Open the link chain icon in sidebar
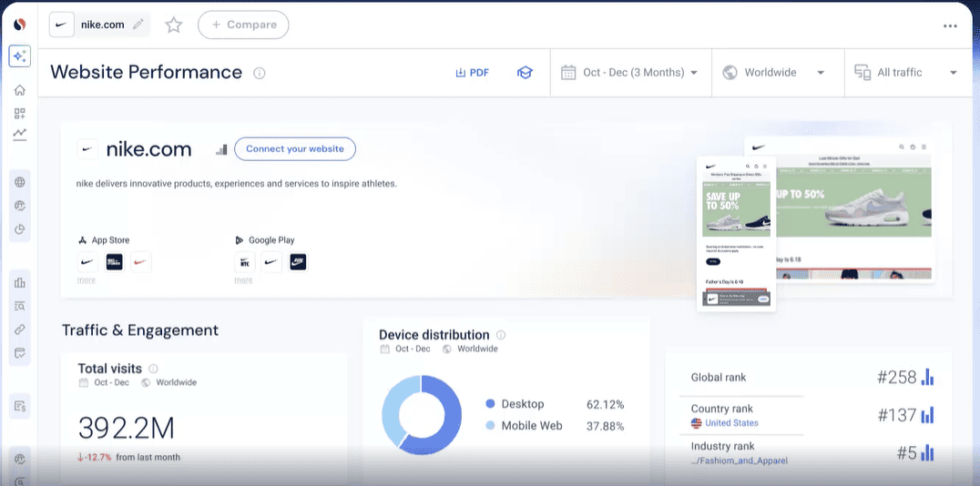Viewport: 980px width, 486px height. 19,329
